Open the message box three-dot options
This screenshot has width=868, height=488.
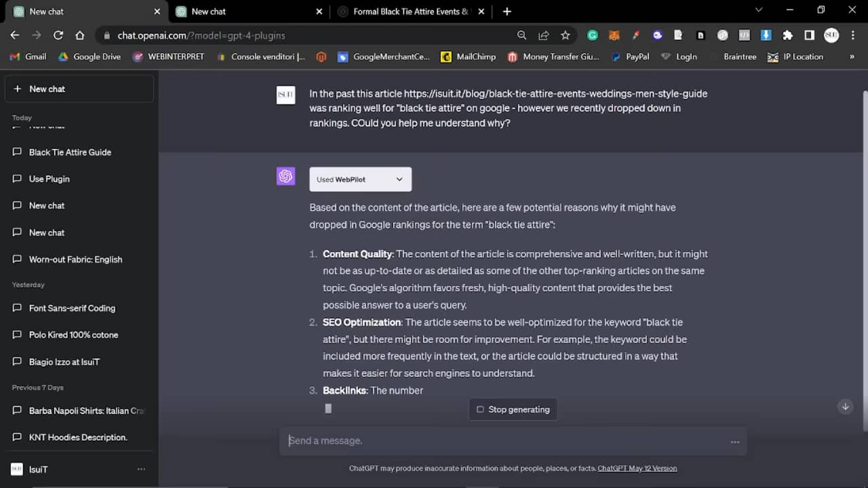735,441
